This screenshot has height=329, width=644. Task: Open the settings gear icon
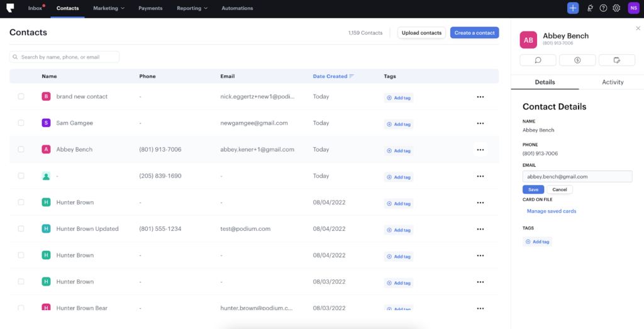point(616,8)
